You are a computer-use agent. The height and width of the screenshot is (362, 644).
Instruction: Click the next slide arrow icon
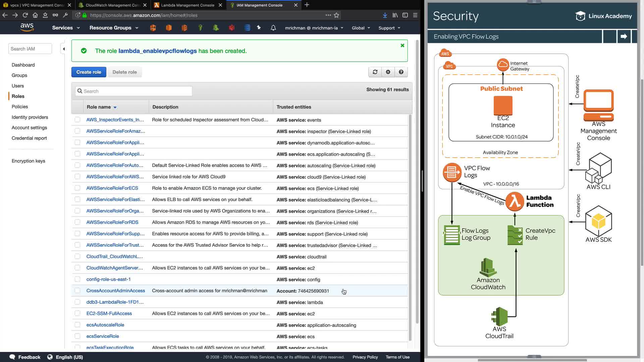624,37
